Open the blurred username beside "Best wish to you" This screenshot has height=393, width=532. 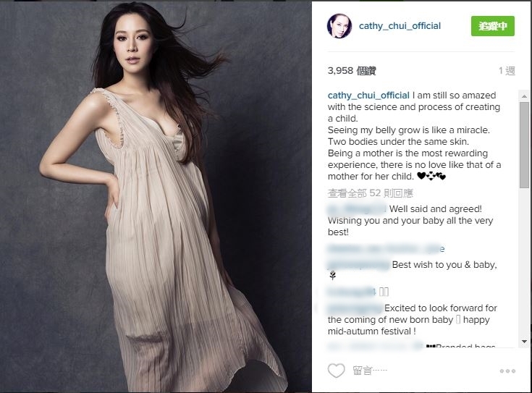(358, 264)
